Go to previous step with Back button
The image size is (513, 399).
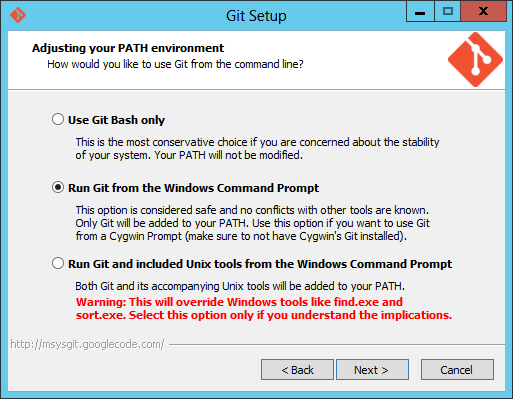[x=297, y=370]
